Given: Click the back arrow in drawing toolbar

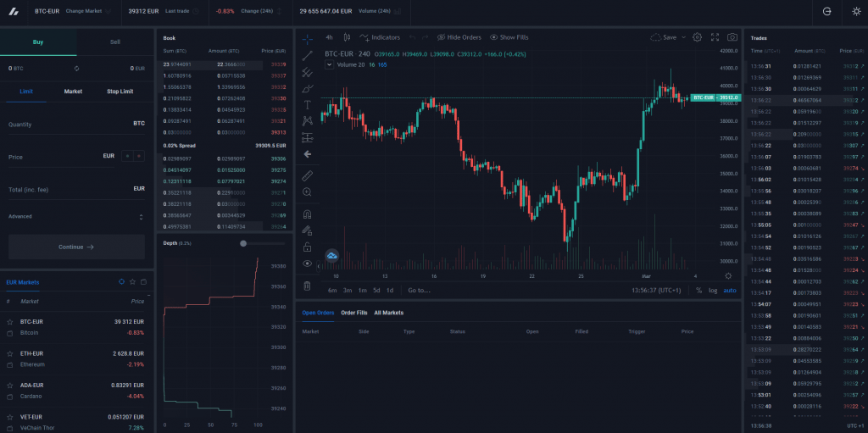Looking at the screenshot, I should [x=307, y=154].
